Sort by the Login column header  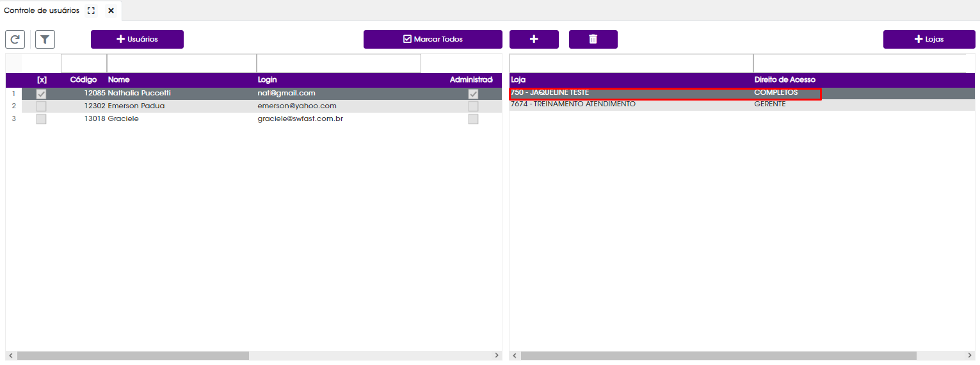coord(267,80)
